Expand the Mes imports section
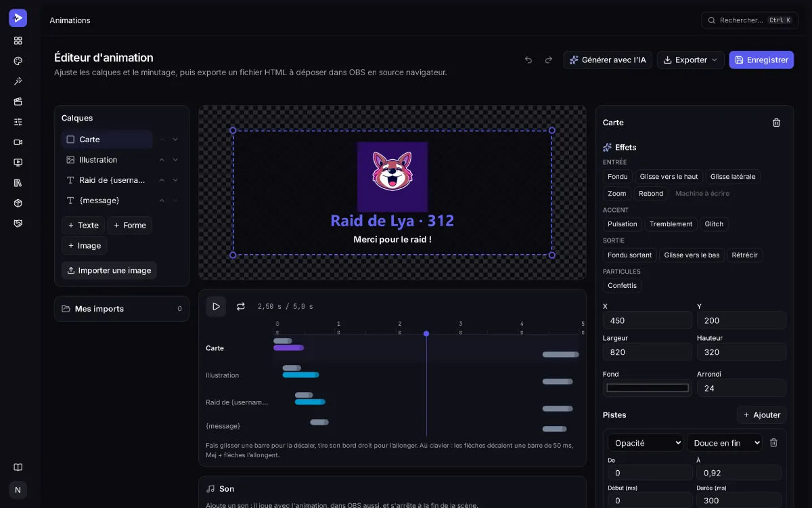This screenshot has width=812, height=508. pos(122,309)
